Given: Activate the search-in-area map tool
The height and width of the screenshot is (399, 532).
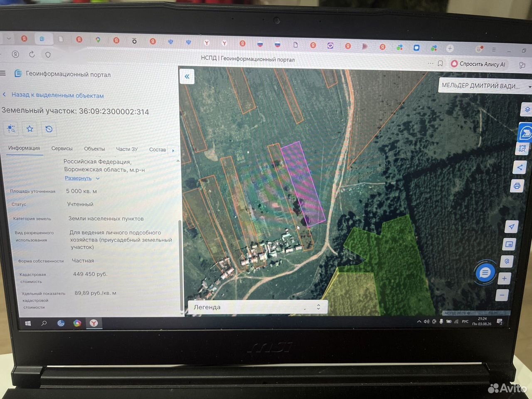Looking at the screenshot, I should [x=522, y=148].
